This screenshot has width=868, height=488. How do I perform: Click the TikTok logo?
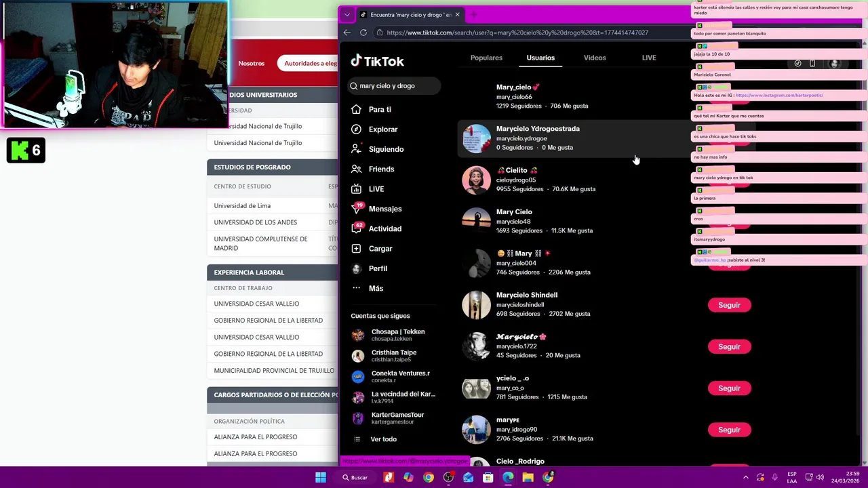click(377, 61)
